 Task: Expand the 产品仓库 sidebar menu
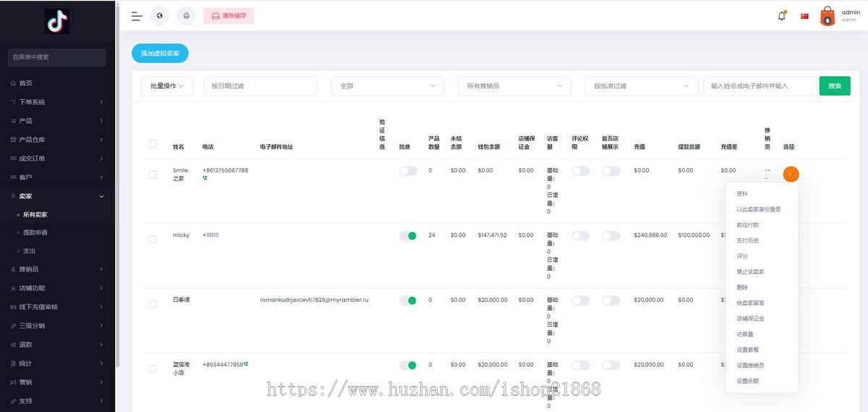[x=101, y=140]
